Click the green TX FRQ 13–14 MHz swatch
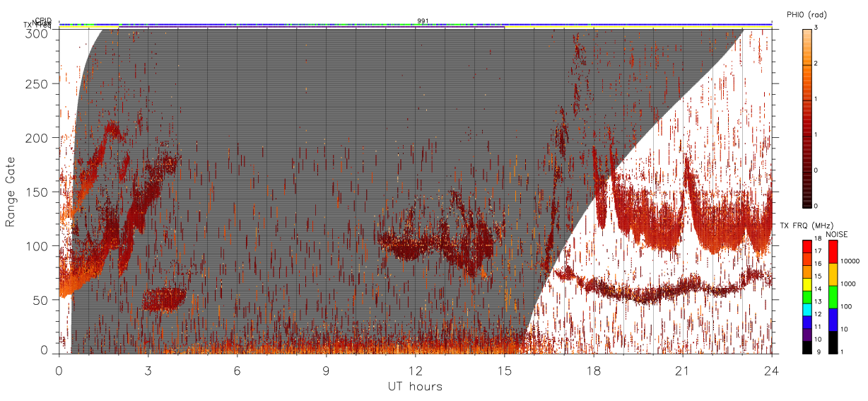This screenshot has height=401, width=868. [807, 296]
